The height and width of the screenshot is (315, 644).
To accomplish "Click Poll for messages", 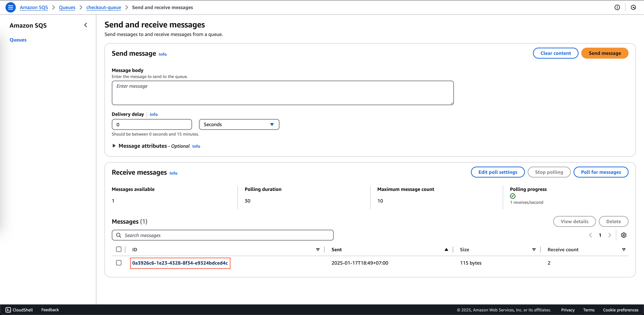I will (601, 172).
